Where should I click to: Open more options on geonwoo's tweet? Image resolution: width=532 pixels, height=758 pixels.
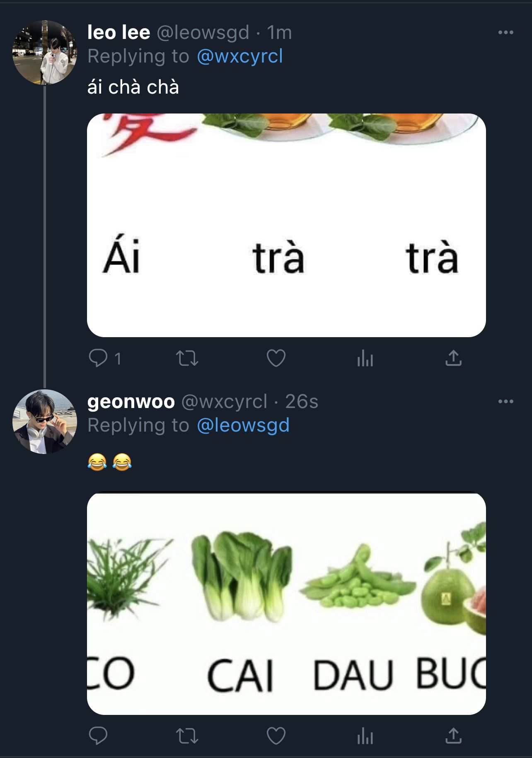click(x=505, y=401)
